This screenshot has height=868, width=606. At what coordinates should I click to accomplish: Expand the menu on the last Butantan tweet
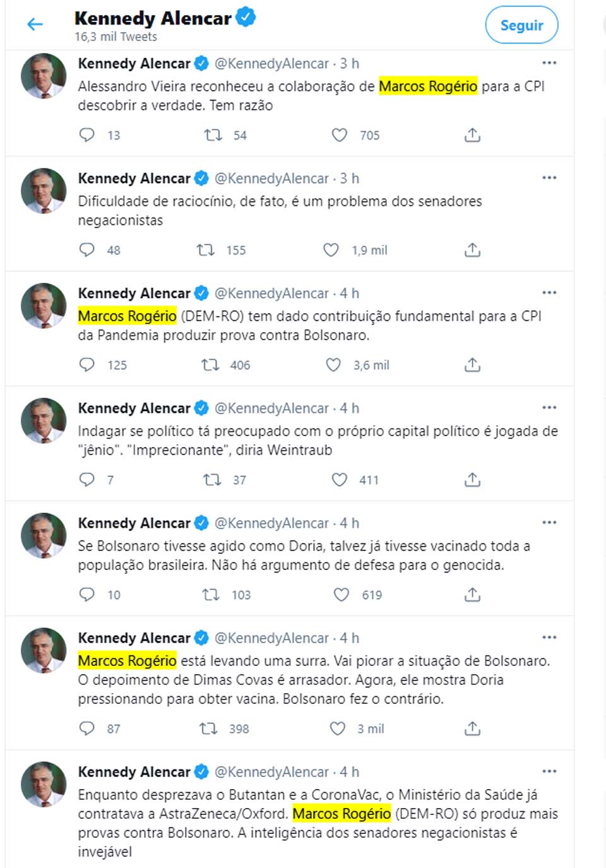point(549,771)
